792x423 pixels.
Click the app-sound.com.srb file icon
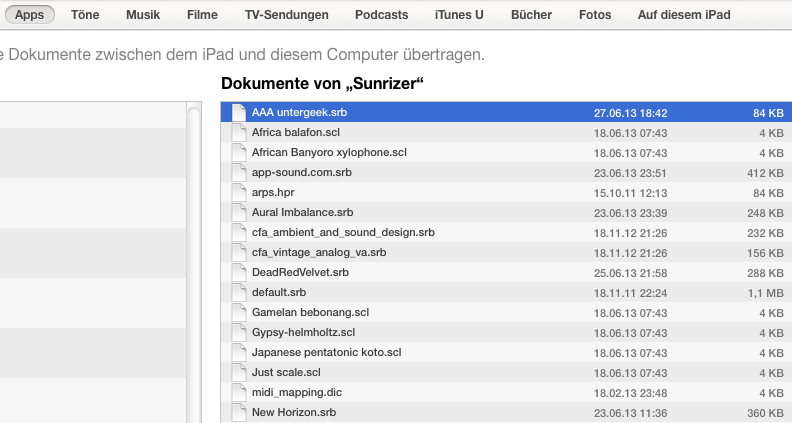click(x=238, y=172)
